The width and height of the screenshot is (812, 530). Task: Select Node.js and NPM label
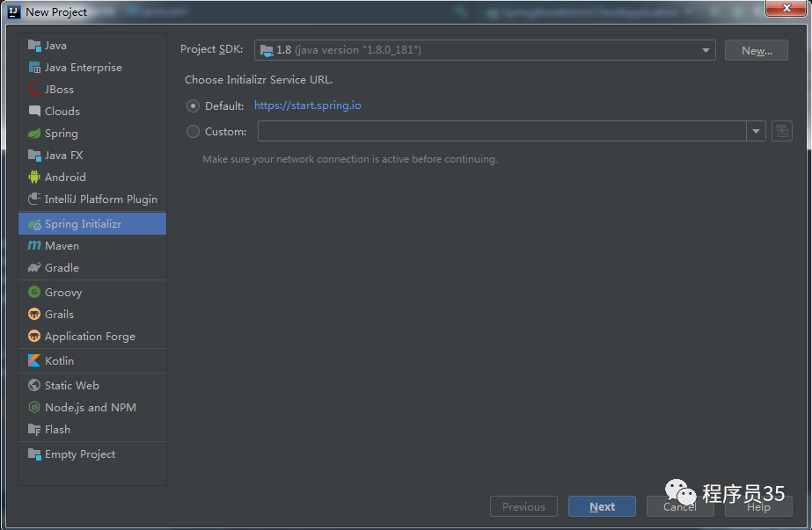91,407
